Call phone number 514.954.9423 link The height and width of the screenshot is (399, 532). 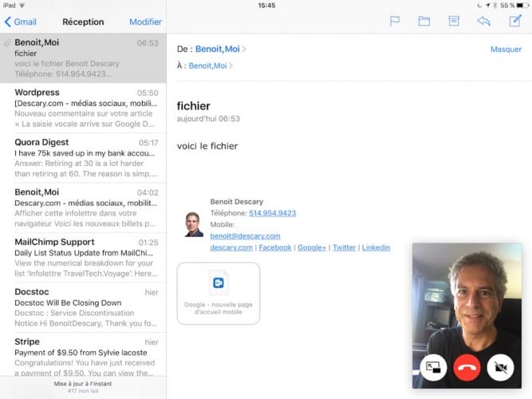click(273, 213)
